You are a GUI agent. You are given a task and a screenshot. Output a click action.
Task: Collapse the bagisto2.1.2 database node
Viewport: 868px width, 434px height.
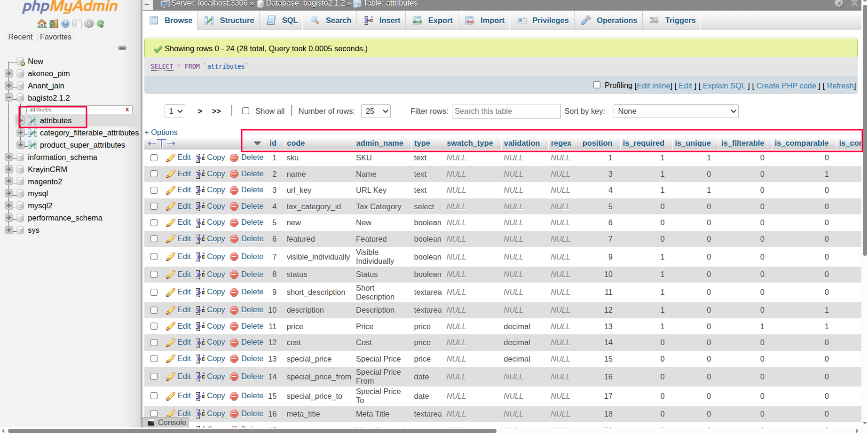click(8, 98)
